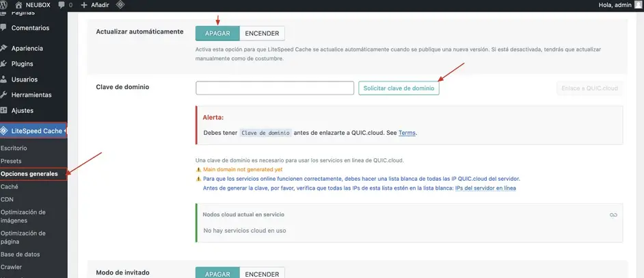Set Modo de invitado to ENCENDER

click(262, 273)
